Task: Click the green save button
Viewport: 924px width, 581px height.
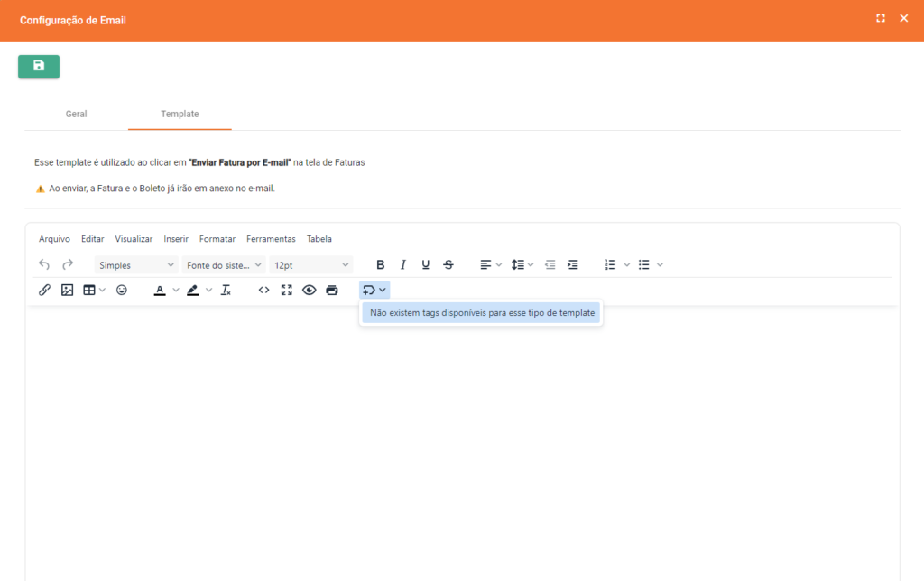Action: pyautogui.click(x=39, y=67)
